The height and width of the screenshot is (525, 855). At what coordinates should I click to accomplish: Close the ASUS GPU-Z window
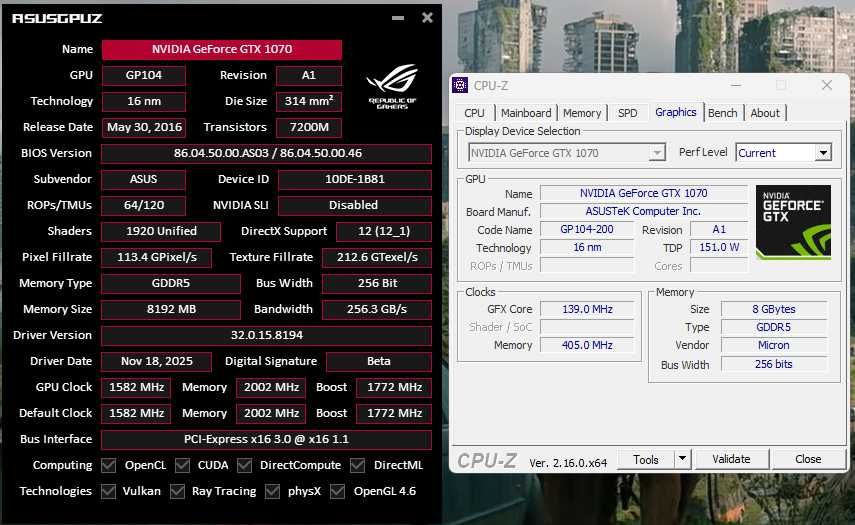click(x=428, y=18)
